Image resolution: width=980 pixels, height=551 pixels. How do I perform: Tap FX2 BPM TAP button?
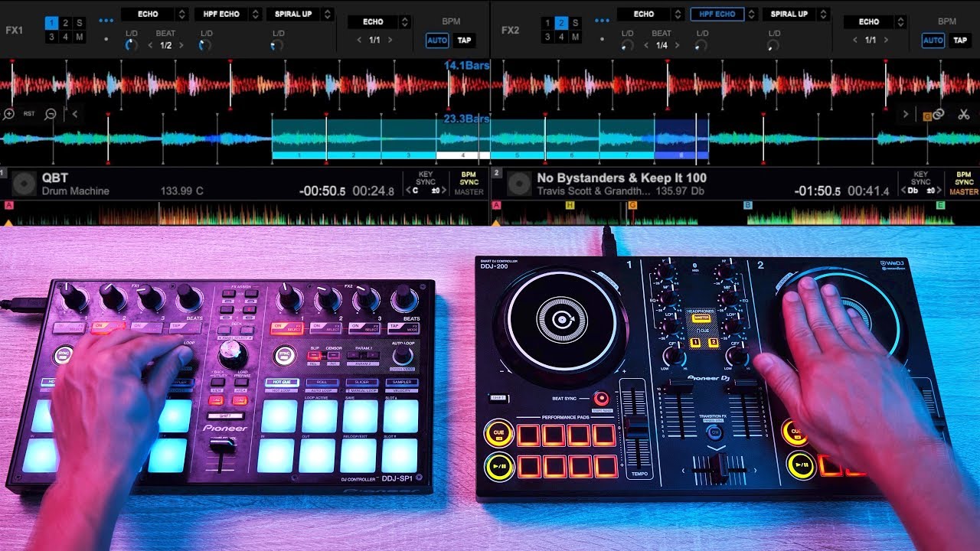point(960,41)
